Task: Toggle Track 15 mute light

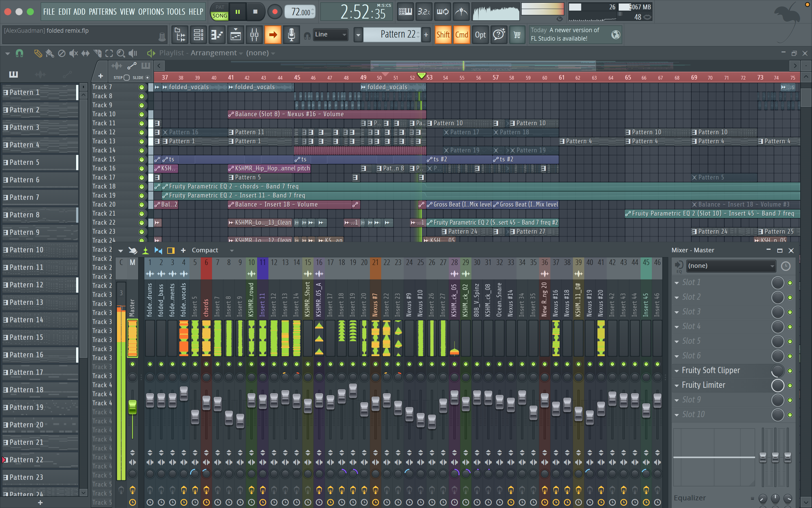Action: [142, 159]
